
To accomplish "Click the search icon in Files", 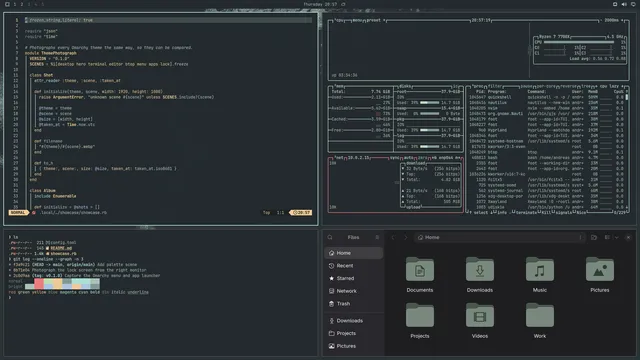I will 330,237.
